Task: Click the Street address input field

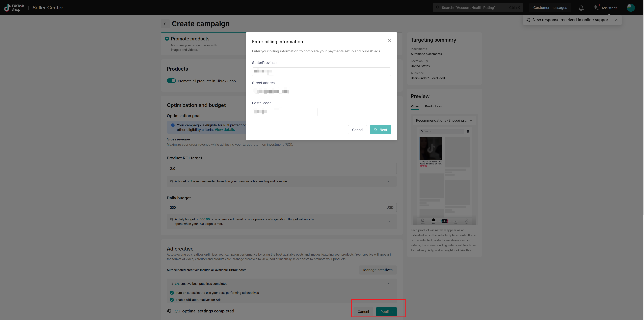Action: click(x=321, y=92)
